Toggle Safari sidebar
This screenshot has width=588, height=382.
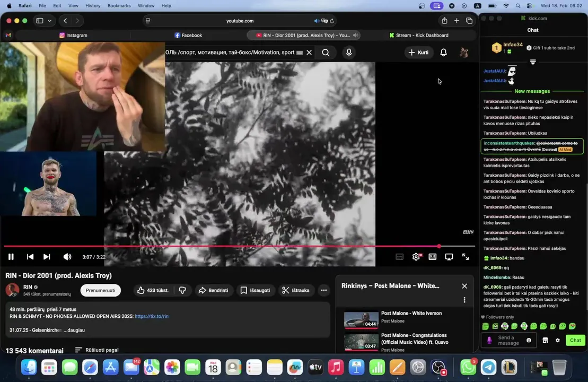[40, 21]
